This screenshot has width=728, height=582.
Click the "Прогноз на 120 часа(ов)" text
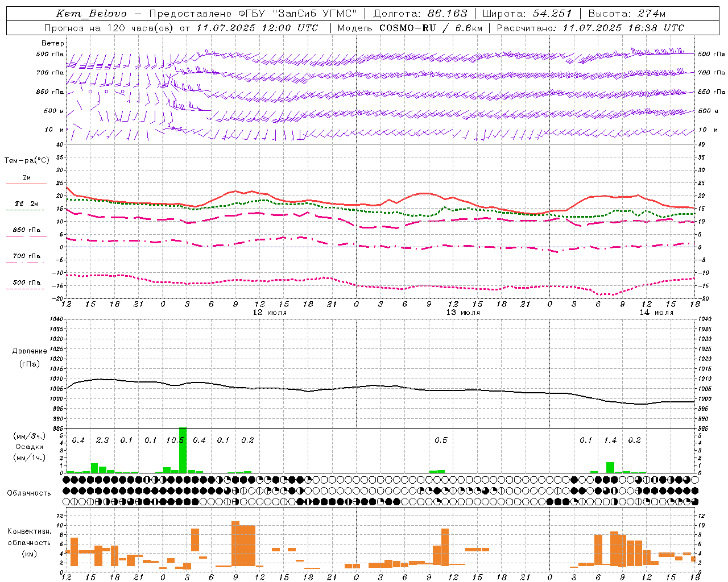click(x=109, y=28)
